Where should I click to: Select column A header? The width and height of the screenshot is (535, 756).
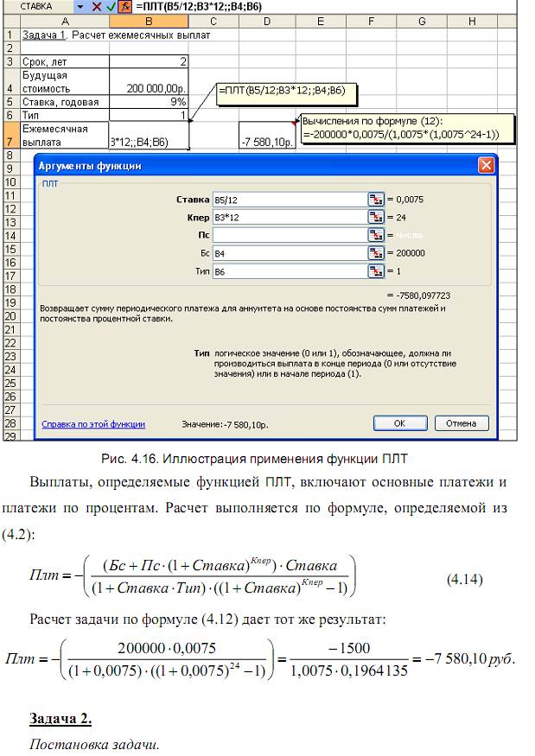[x=65, y=22]
